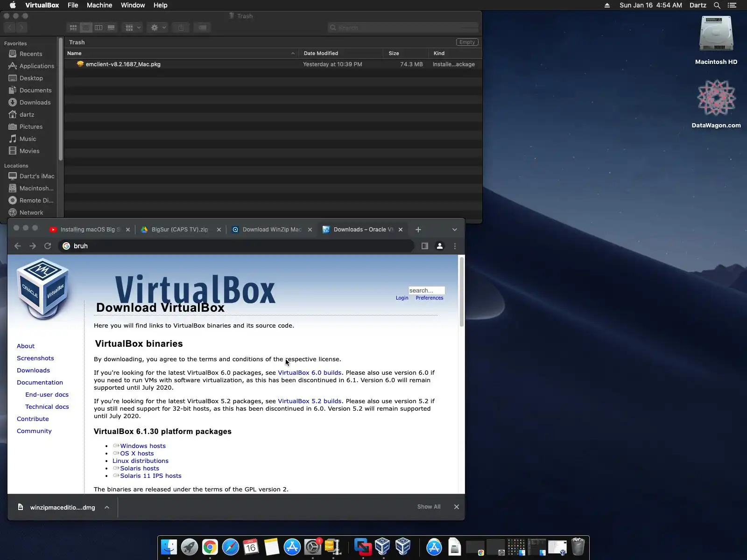The image size is (747, 560).
Task: Open VMware Fusion icon in Dock
Action: coord(363,547)
